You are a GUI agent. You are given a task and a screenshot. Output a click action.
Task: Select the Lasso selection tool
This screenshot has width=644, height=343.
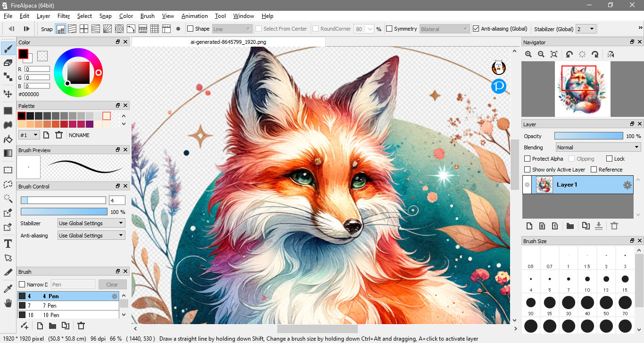point(8,184)
